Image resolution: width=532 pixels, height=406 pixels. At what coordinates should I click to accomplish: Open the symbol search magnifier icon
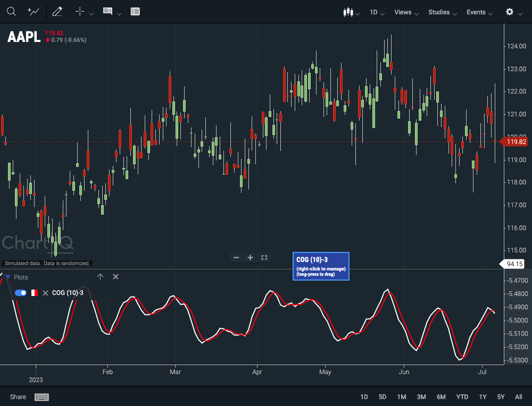coord(11,12)
